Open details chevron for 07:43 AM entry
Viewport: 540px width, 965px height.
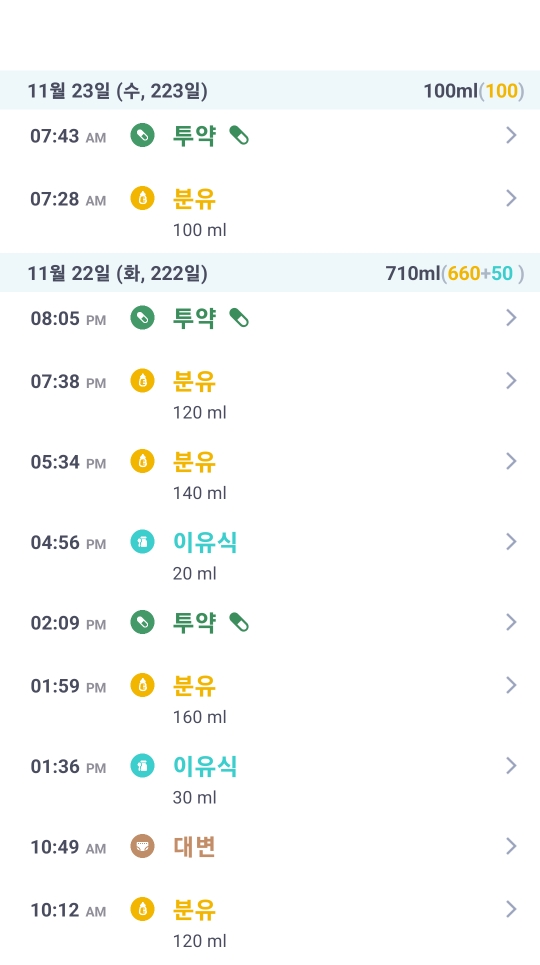pos(511,135)
